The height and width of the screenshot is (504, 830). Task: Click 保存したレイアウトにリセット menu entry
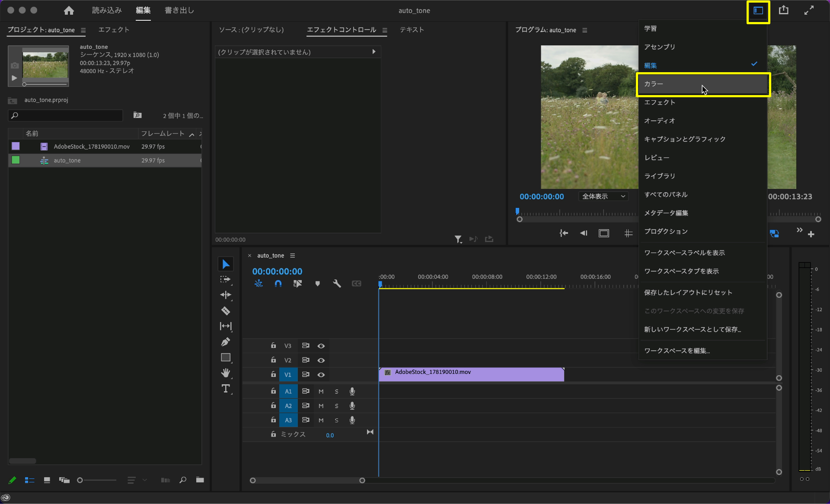tap(688, 293)
